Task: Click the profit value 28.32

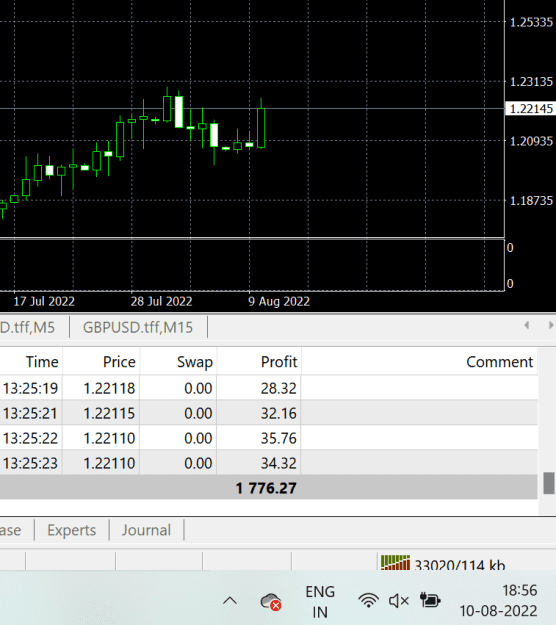Action: [x=279, y=388]
